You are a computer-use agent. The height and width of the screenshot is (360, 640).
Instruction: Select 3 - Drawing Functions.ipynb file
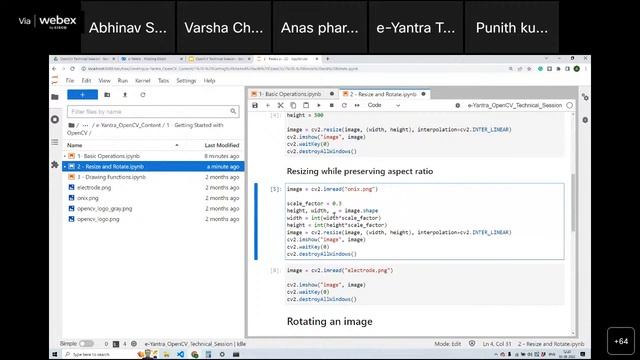pyautogui.click(x=153, y=177)
